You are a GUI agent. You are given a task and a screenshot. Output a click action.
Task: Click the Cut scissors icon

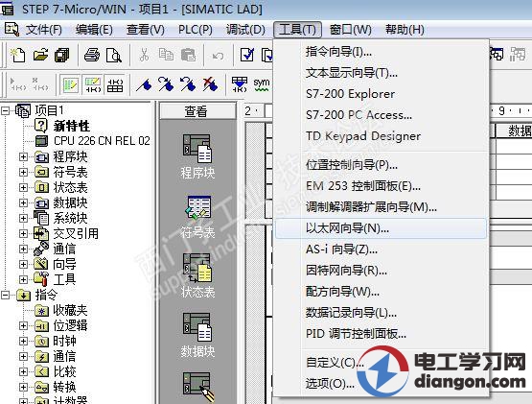(x=144, y=55)
